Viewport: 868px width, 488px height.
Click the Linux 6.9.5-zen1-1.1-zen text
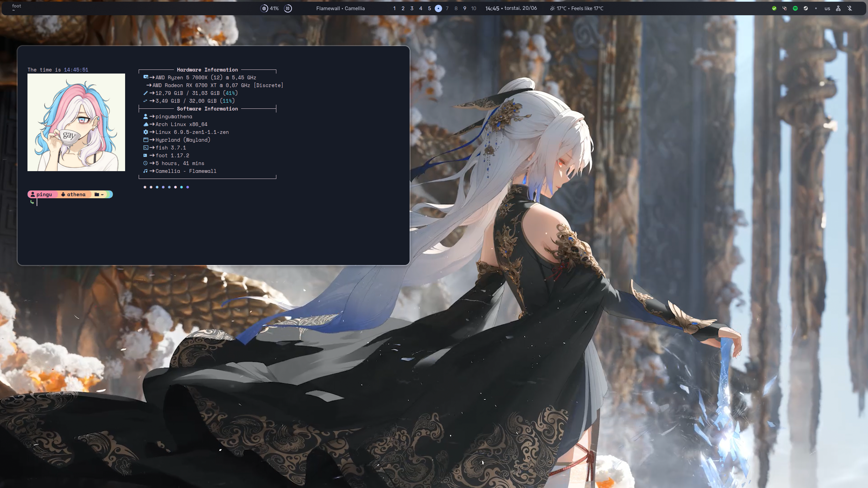click(192, 132)
